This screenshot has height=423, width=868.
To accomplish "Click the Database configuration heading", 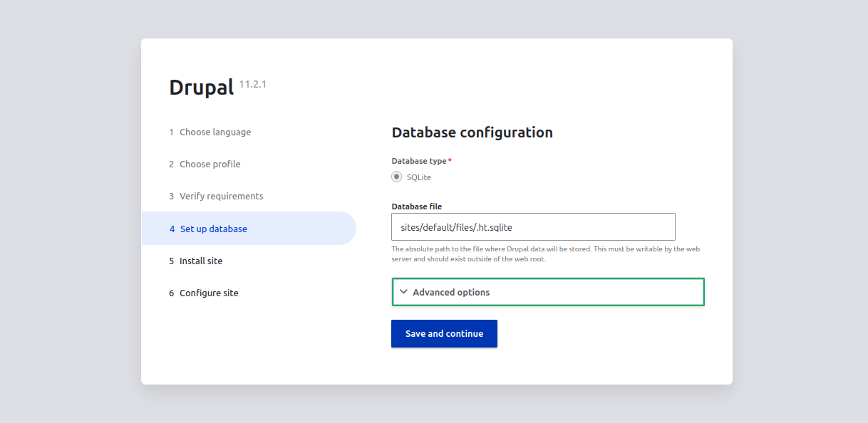I will [472, 132].
